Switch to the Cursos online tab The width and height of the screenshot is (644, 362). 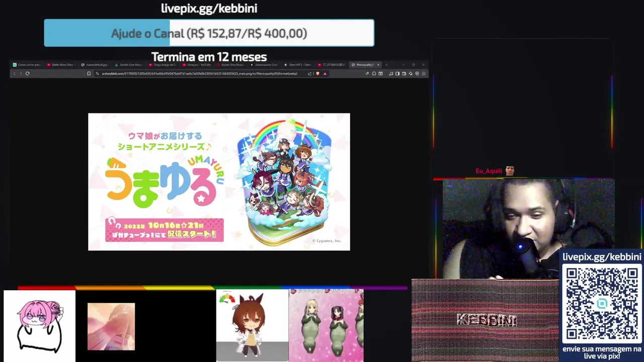pos(27,65)
